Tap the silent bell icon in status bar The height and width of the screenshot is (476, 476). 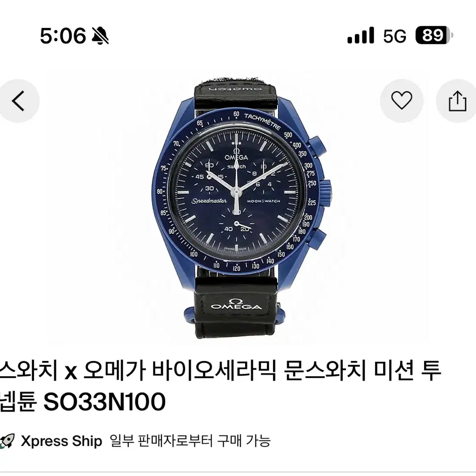point(100,36)
